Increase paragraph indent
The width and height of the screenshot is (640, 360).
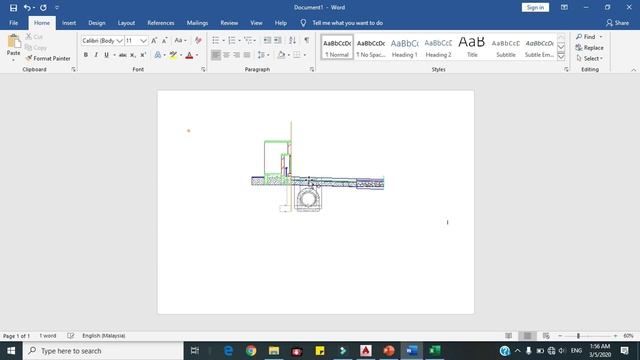click(x=278, y=40)
